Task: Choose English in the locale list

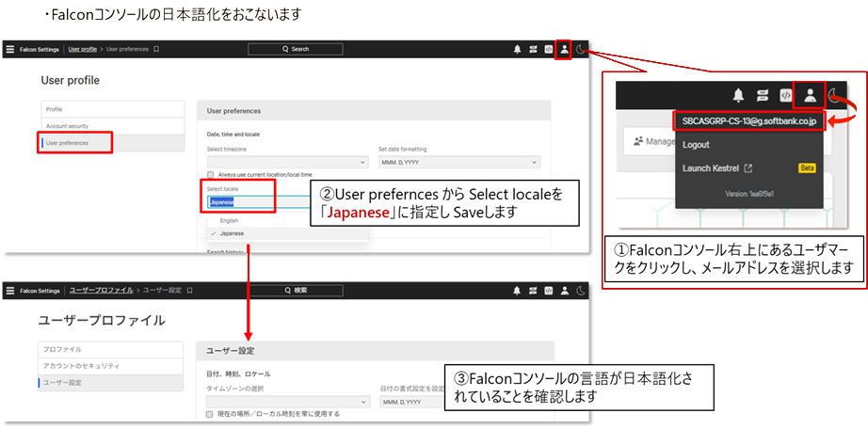Action: (x=229, y=220)
